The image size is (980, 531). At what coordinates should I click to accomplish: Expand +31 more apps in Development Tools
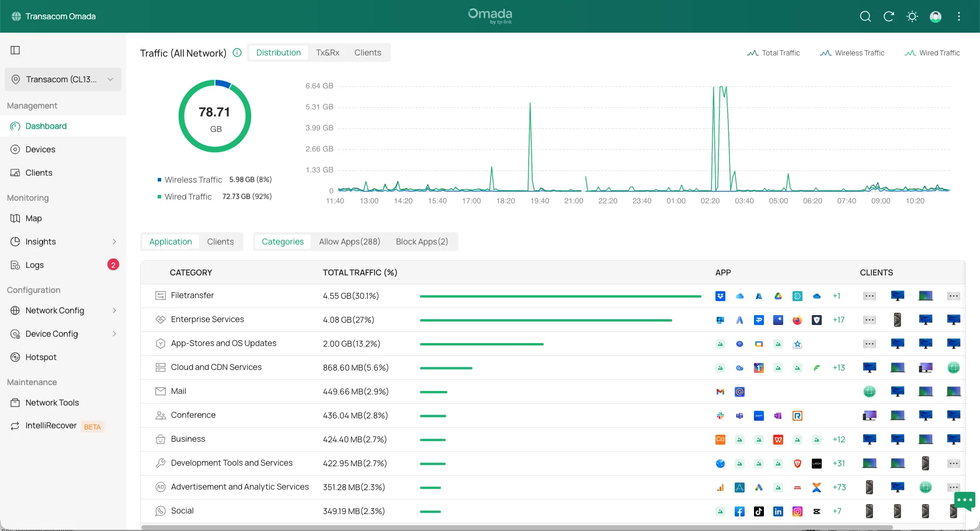point(839,464)
